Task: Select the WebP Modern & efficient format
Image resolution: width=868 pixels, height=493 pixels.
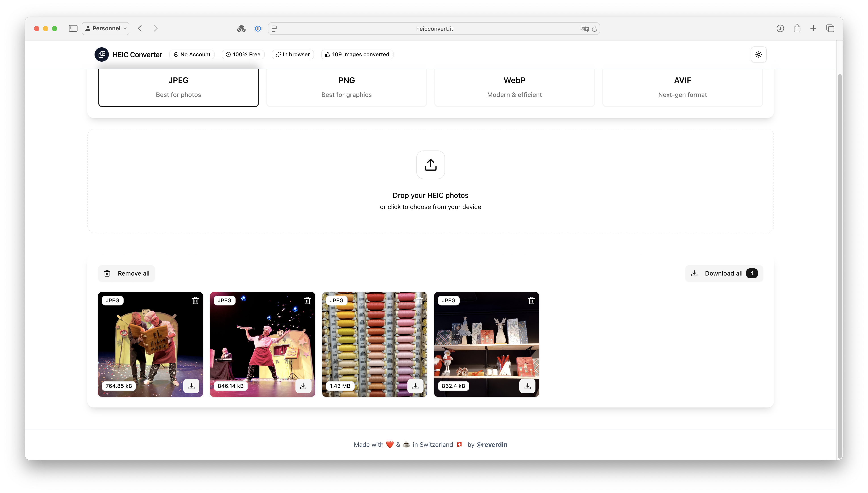Action: 514,87
